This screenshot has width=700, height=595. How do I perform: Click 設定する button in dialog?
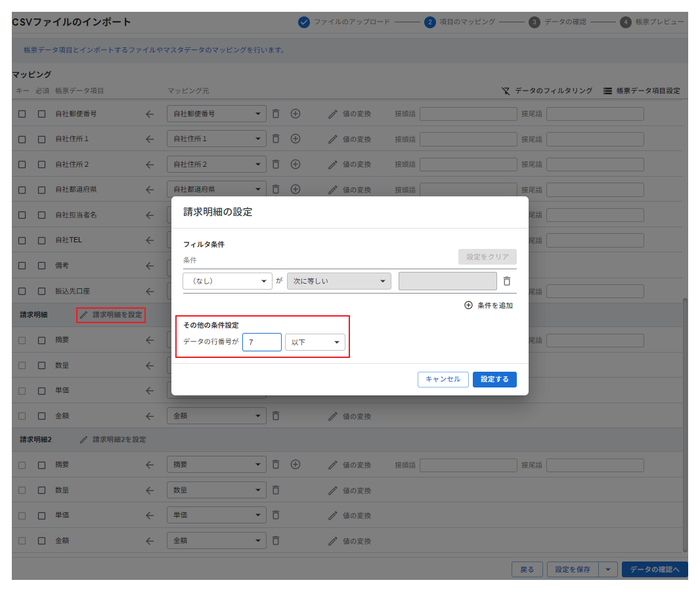(494, 380)
